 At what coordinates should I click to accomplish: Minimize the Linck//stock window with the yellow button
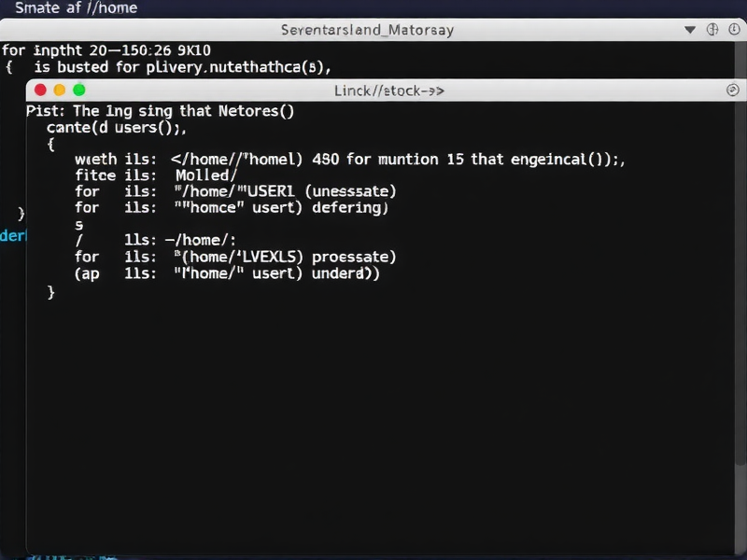point(59,91)
